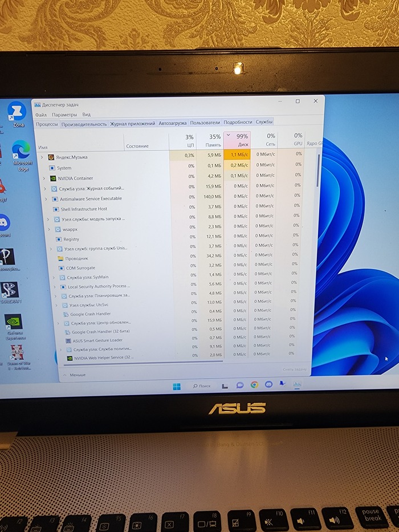Expand Служба узла: SysMain row
This screenshot has width=399, height=532.
click(x=54, y=278)
